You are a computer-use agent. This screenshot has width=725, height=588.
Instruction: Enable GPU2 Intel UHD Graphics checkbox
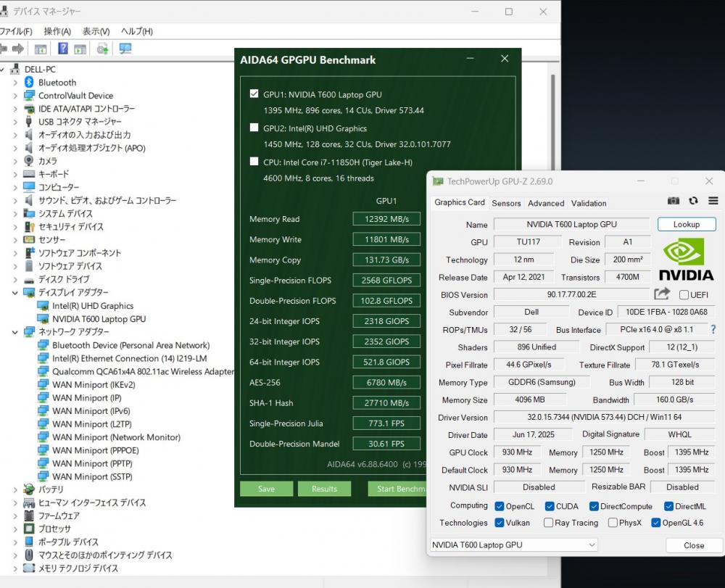click(x=254, y=128)
